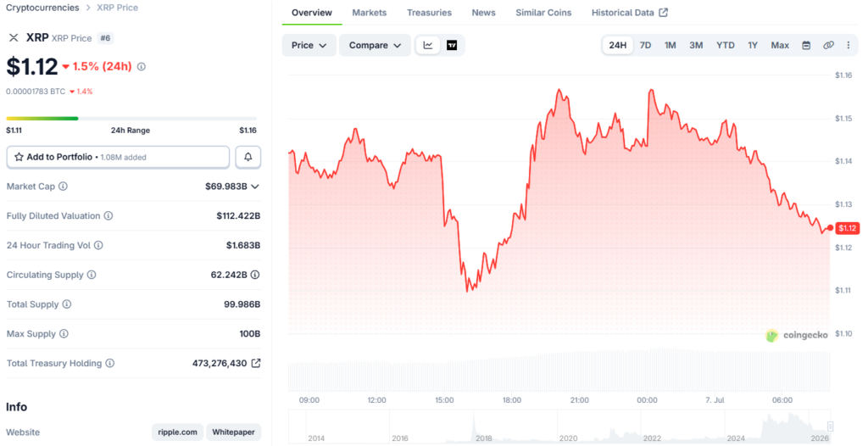Select the Max time range

coord(780,46)
